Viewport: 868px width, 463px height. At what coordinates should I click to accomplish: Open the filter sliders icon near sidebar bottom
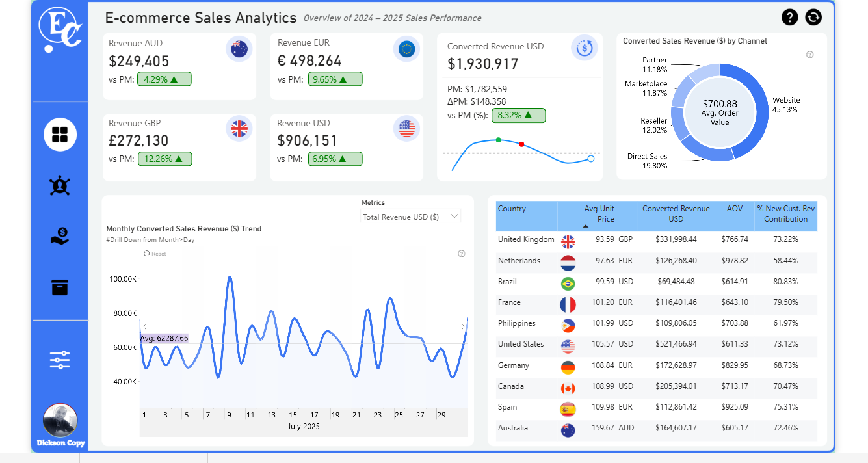[60, 360]
